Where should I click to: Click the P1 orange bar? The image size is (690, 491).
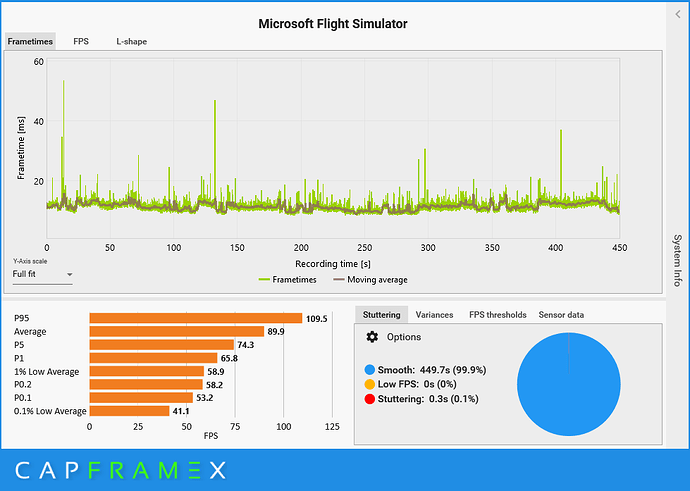click(154, 358)
